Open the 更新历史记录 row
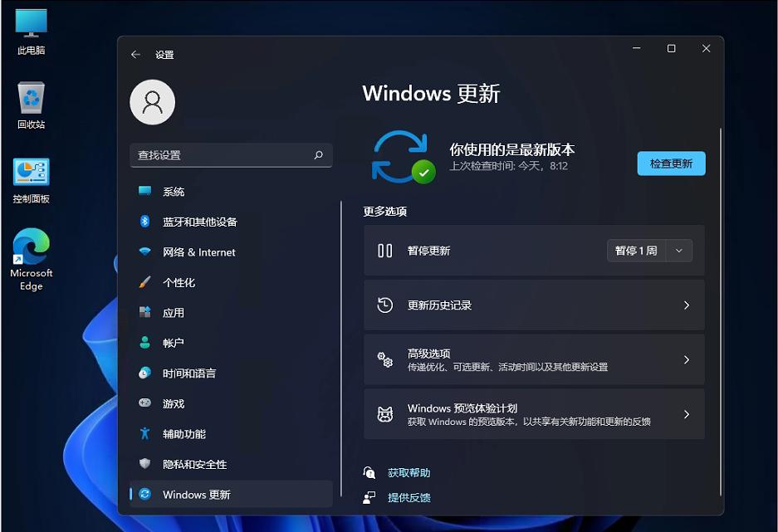This screenshot has height=532, width=778. pyautogui.click(x=535, y=305)
